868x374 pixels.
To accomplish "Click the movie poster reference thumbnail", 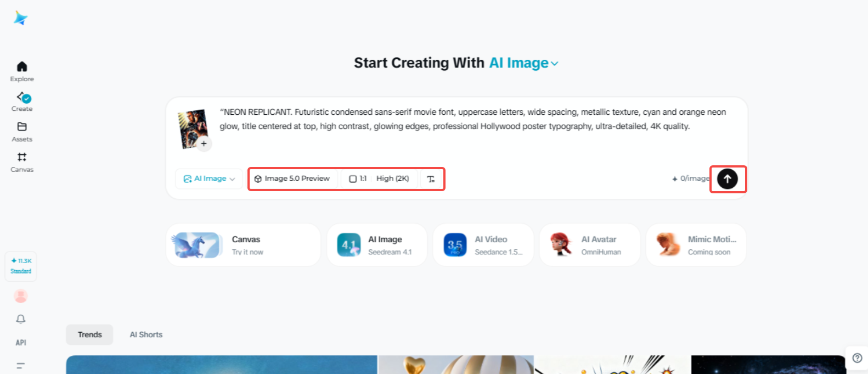I will pos(191,126).
